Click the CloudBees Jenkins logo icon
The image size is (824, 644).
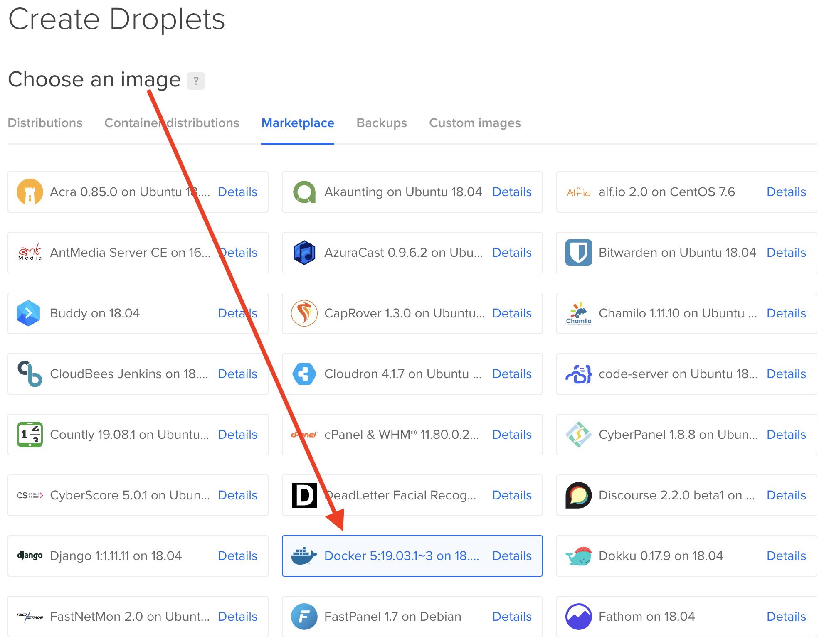[30, 374]
